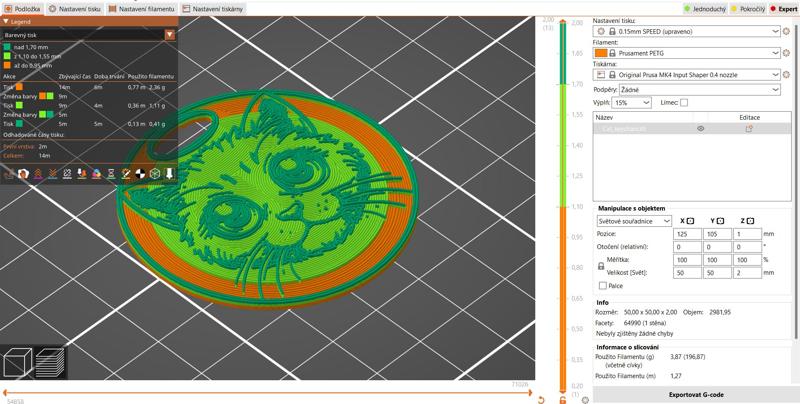This screenshot has height=404, width=800.
Task: Edit print settings preset gear icon
Action: click(786, 32)
